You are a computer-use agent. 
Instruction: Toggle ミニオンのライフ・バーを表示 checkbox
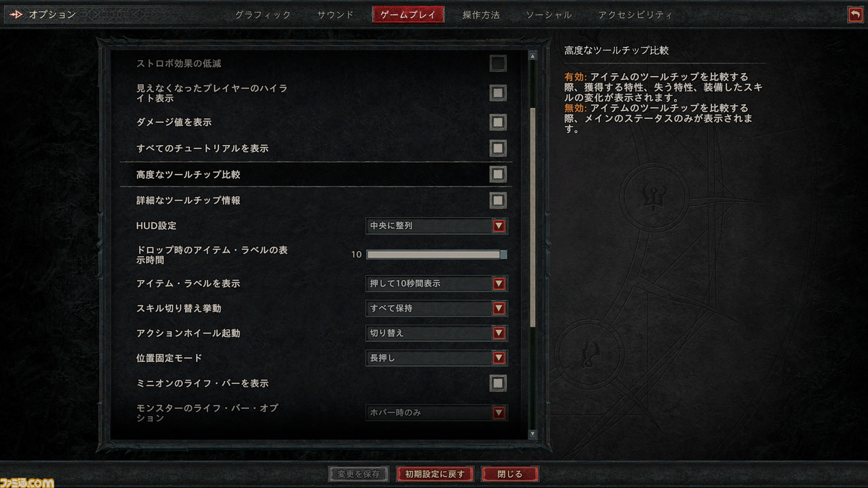[498, 383]
